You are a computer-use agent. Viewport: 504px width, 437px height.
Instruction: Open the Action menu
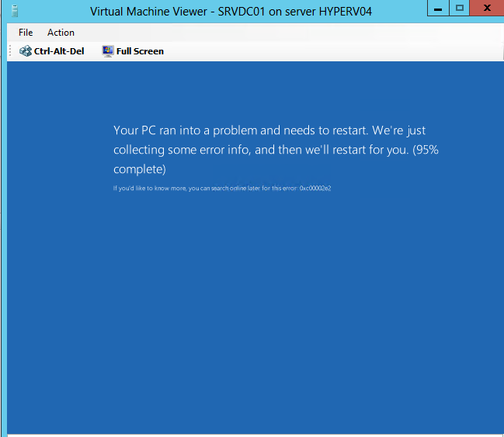[x=61, y=33]
